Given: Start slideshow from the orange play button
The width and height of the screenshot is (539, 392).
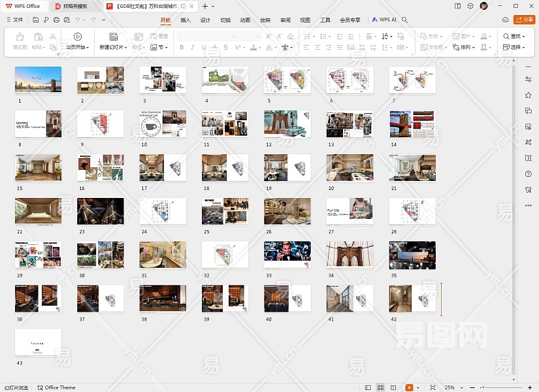Looking at the screenshot, I should [409, 387].
